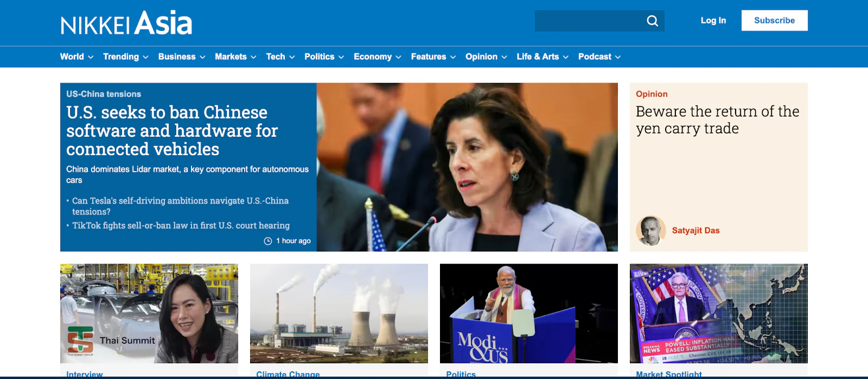Click the Satyajit Das author portrait
Image resolution: width=868 pixels, height=379 pixels.
click(651, 231)
